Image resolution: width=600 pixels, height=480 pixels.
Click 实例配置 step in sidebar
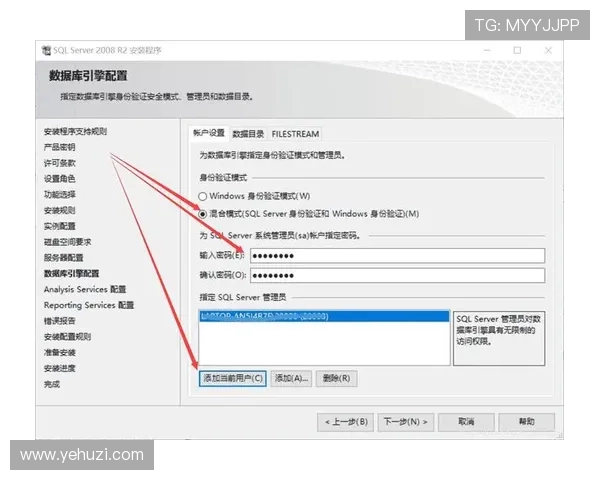click(60, 226)
